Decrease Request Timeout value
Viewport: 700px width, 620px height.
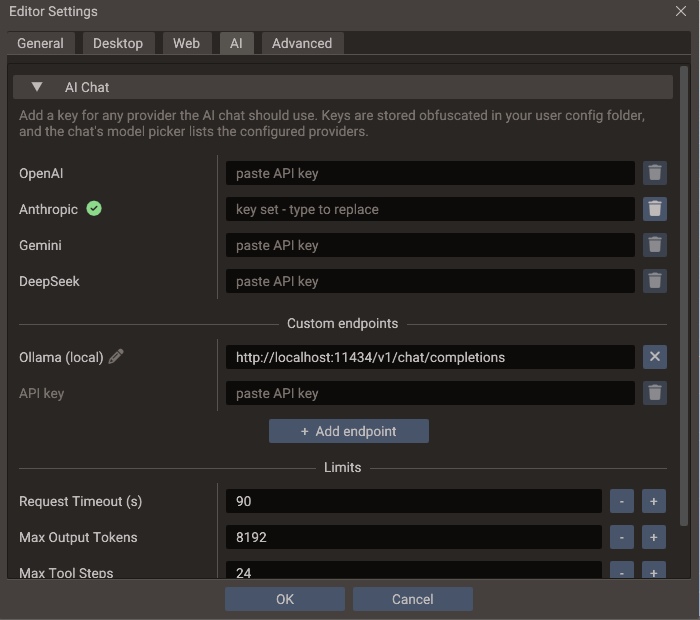point(622,501)
